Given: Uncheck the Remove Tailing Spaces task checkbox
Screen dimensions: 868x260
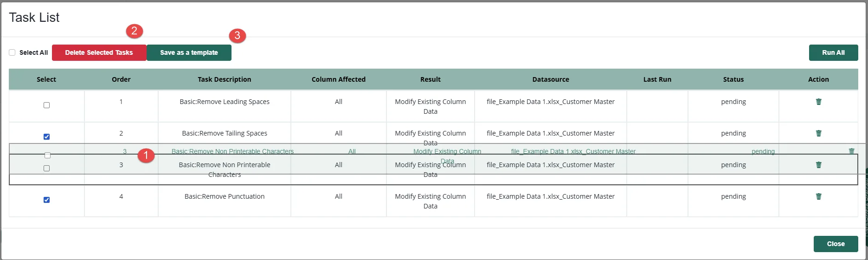Looking at the screenshot, I should 46,137.
